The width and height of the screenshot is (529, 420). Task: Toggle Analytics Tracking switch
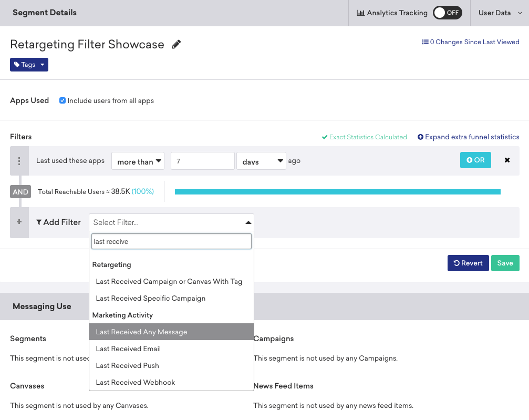click(448, 13)
